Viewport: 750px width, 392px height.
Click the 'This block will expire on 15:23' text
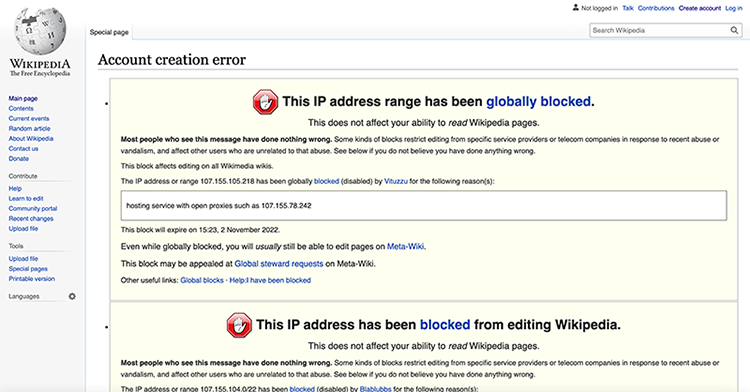[200, 230]
